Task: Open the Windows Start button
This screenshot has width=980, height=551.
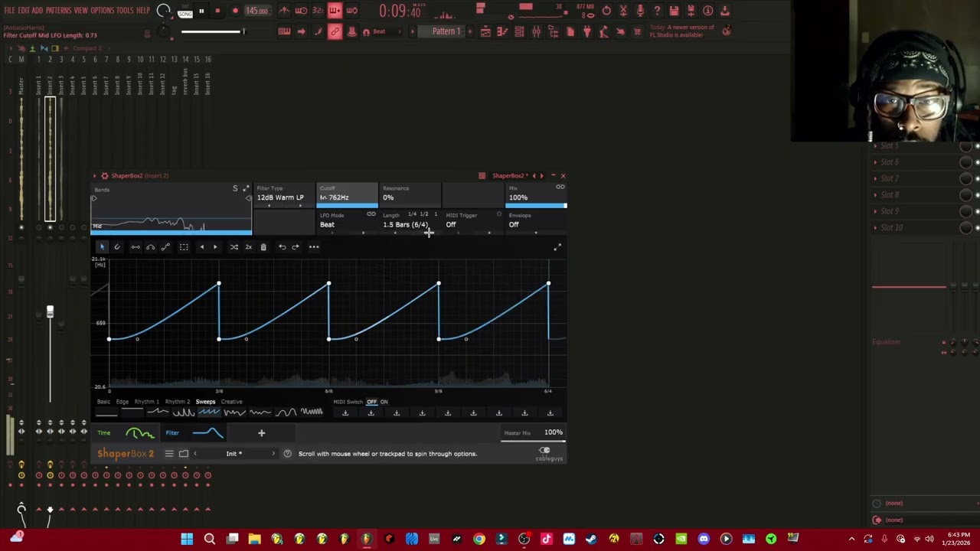Action: click(187, 540)
